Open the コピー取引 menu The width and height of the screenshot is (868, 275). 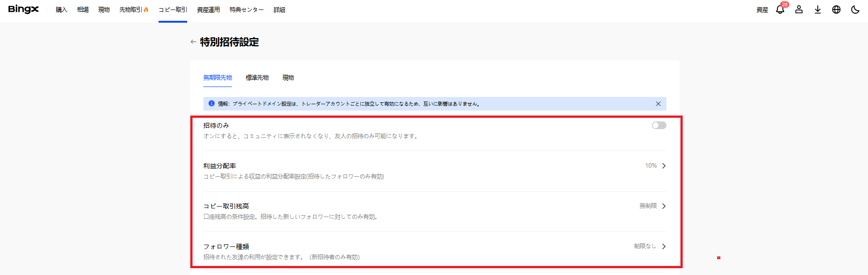(x=173, y=10)
